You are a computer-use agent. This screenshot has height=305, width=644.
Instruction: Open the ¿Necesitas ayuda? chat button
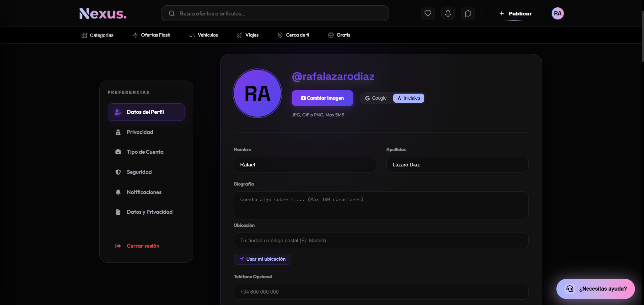point(596,289)
